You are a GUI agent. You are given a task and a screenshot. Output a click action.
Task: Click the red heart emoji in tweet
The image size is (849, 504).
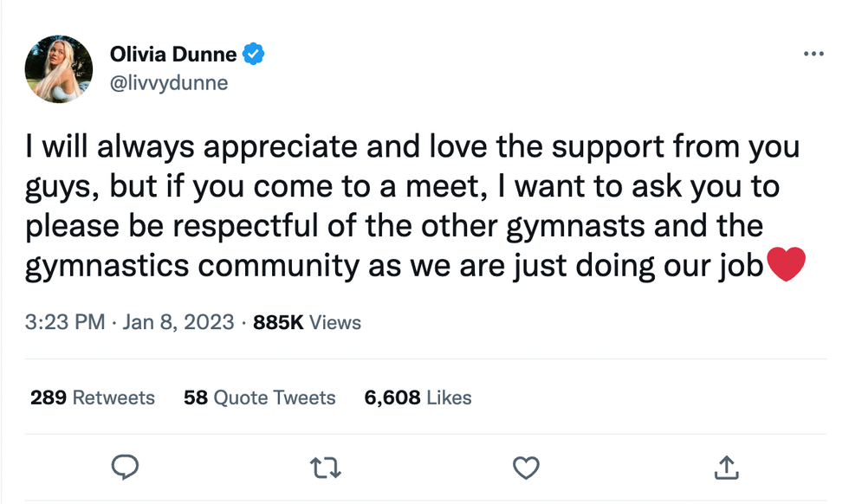click(787, 265)
